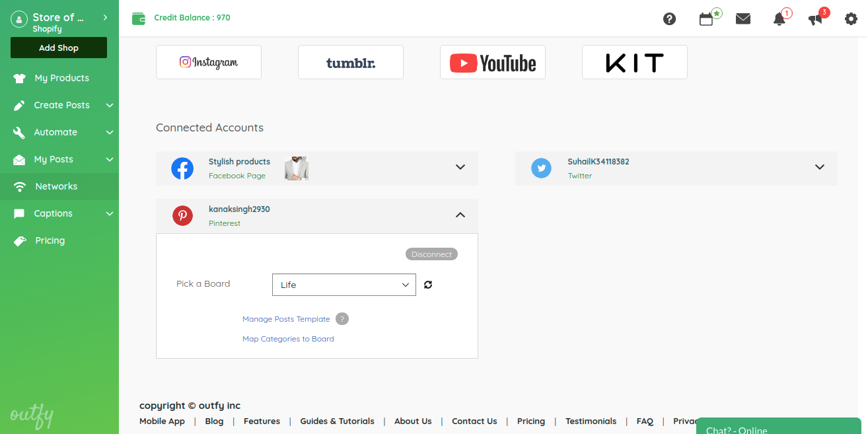The width and height of the screenshot is (868, 434).
Task: Refresh the Pinterest boards list
Action: 428,285
